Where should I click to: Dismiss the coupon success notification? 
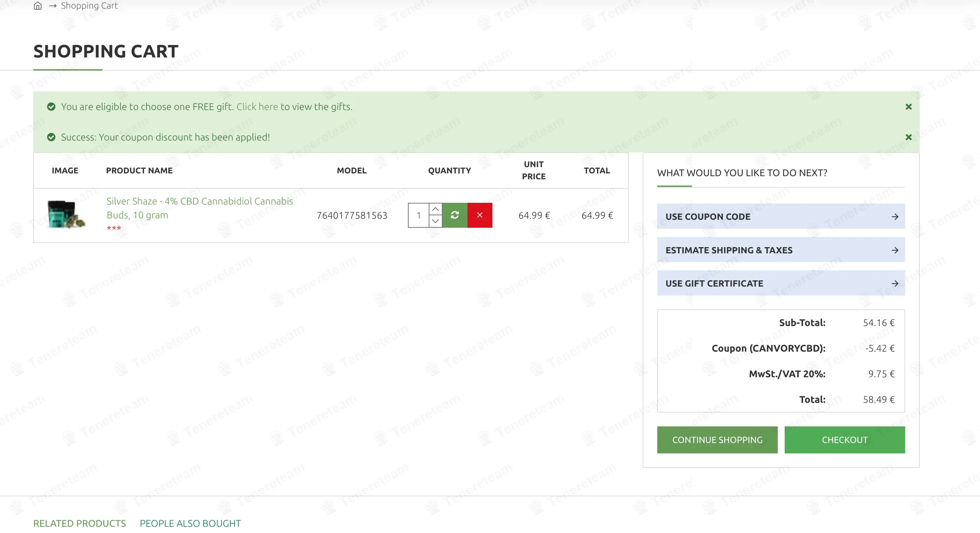coord(908,137)
